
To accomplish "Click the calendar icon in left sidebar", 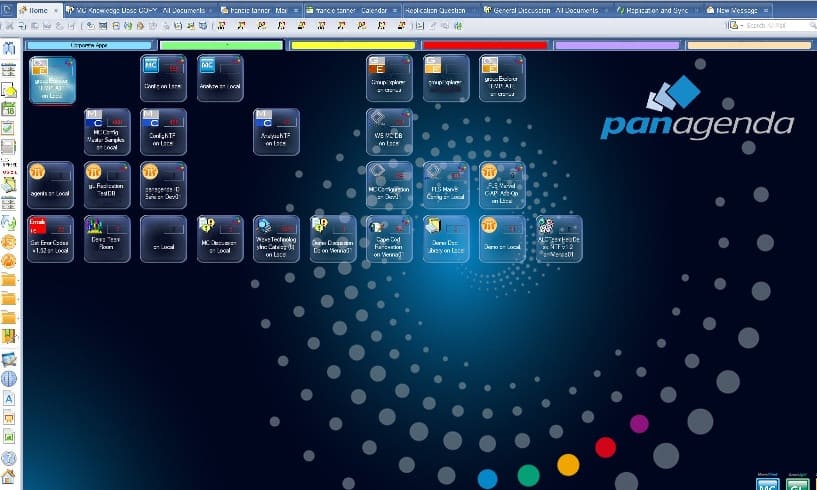I will (x=9, y=109).
